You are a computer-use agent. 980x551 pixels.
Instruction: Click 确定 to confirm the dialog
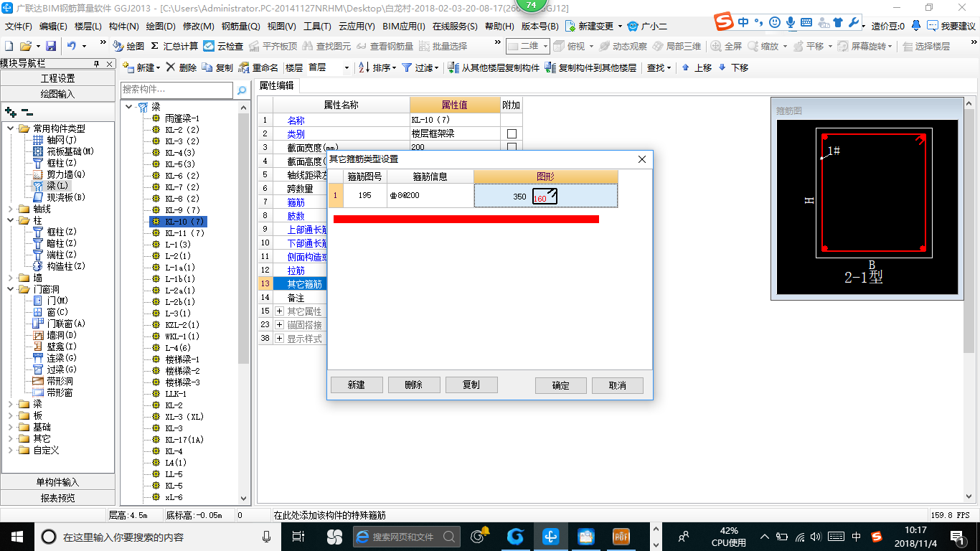(x=561, y=385)
